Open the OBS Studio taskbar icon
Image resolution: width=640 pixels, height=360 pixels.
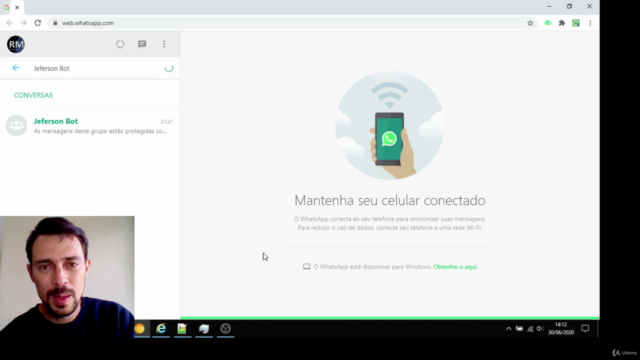(x=225, y=329)
